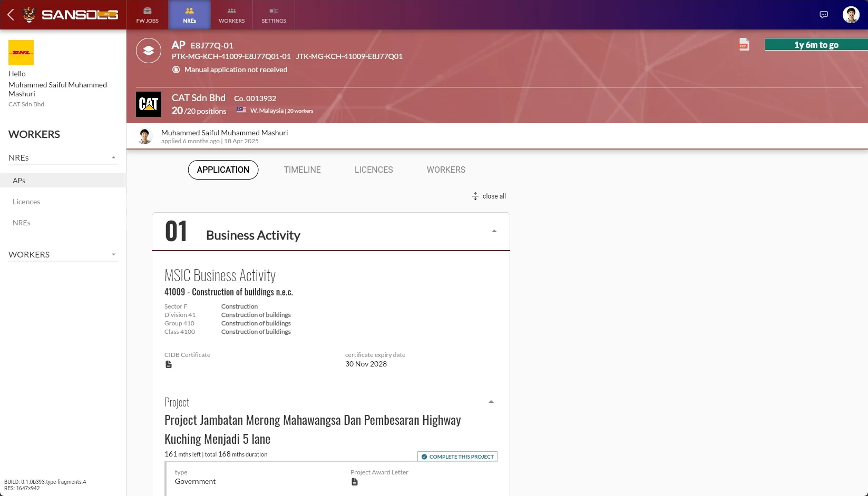Open user profile avatar at top right
This screenshot has width=868, height=496.
point(851,15)
